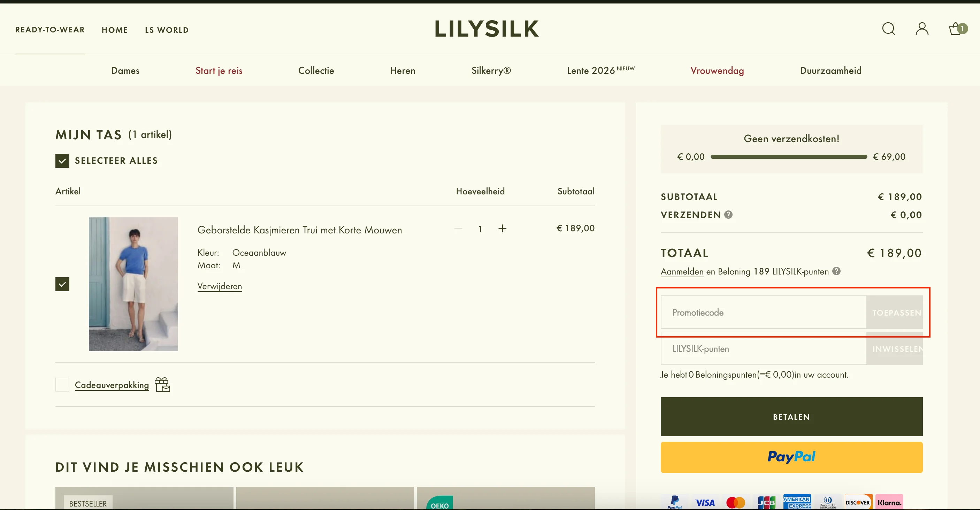Click the help icon beside LILYSILK-punten reward
Screen dimensions: 980x510
pyautogui.click(x=836, y=271)
